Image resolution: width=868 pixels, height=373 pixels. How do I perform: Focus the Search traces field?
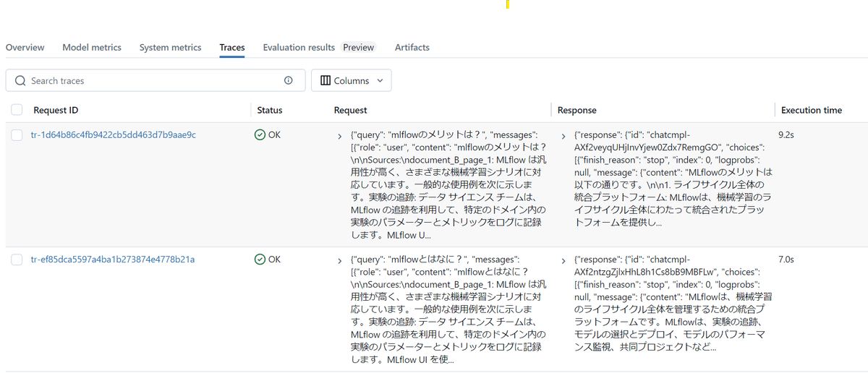154,81
